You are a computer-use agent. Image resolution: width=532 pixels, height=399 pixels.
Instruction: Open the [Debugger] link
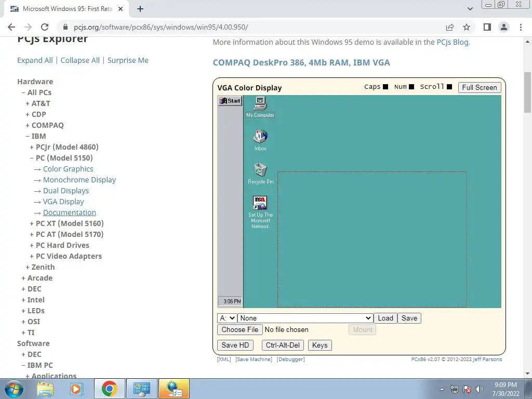pos(290,360)
